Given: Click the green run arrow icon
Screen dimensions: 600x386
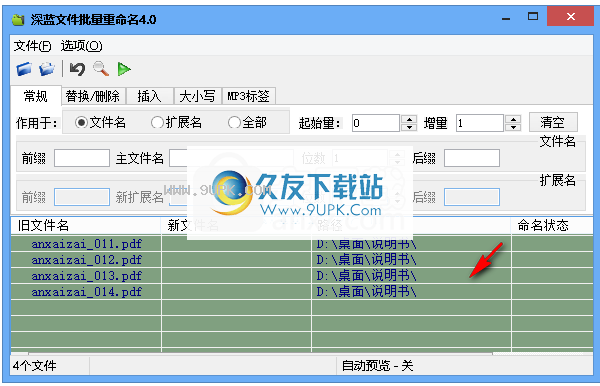Looking at the screenshot, I should [x=124, y=69].
